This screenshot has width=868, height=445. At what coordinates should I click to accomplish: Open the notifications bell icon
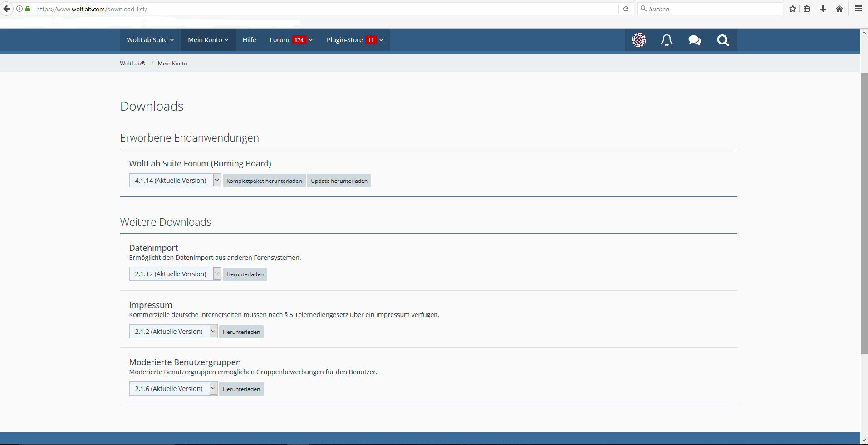(x=667, y=40)
